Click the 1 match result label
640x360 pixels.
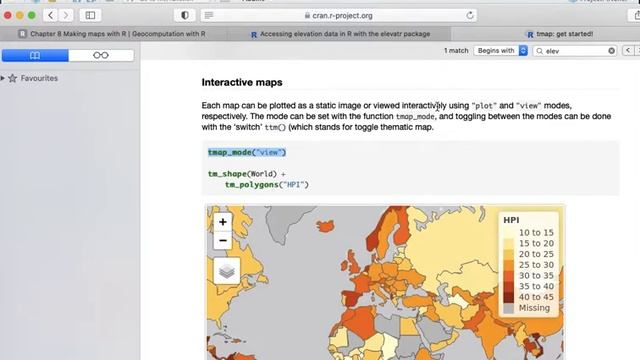[456, 51]
